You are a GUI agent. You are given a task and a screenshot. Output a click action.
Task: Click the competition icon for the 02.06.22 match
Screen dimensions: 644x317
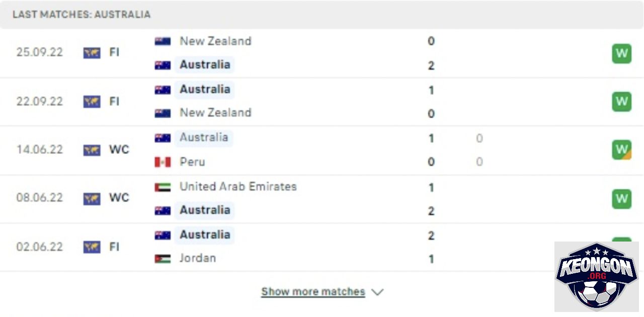(92, 247)
